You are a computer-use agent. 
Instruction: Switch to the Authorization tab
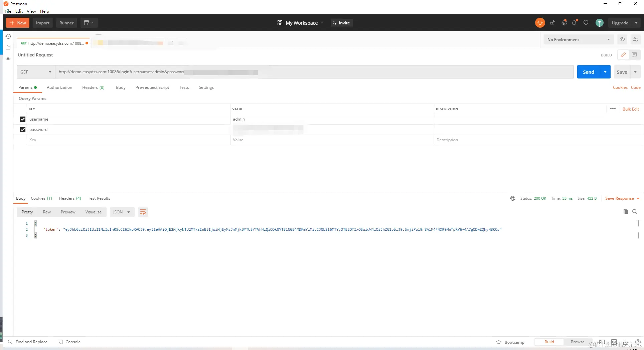coord(59,87)
